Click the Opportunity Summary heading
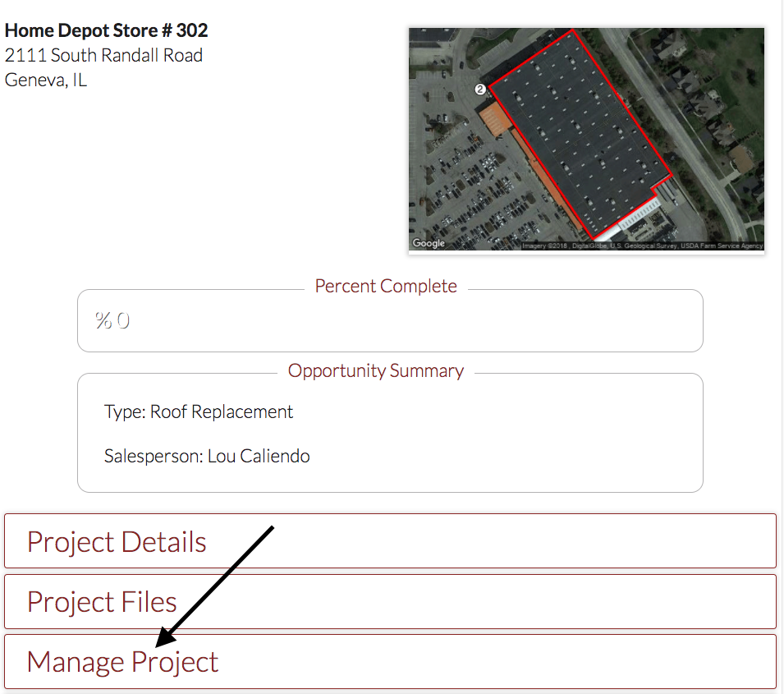Image resolution: width=784 pixels, height=694 pixels. point(376,371)
